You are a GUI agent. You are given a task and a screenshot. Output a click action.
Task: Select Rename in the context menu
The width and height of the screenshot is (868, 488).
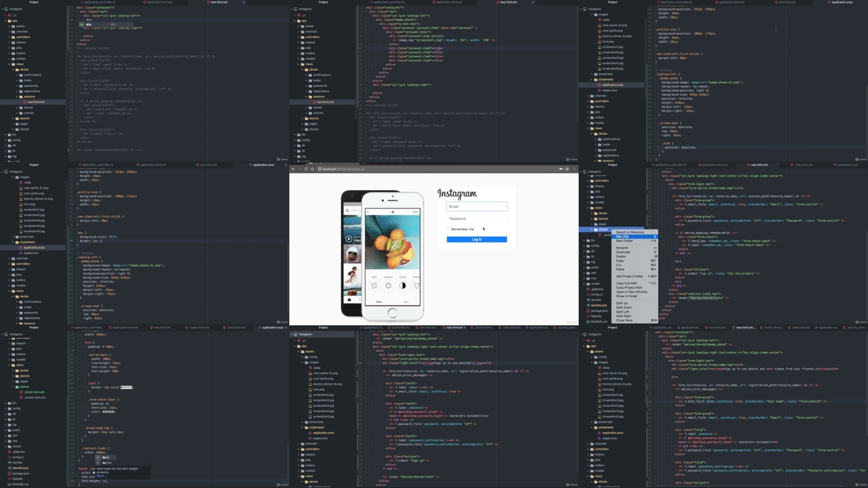click(635, 248)
